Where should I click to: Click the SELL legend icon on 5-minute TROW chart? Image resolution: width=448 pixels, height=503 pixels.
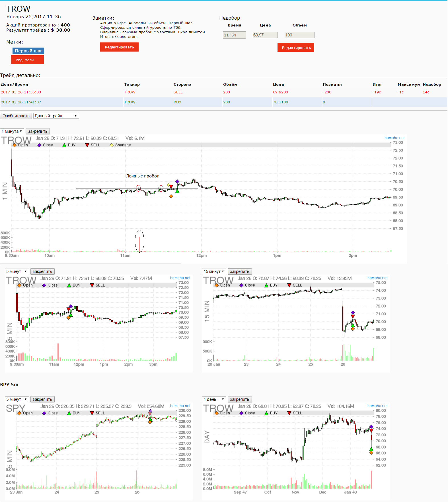click(x=92, y=285)
